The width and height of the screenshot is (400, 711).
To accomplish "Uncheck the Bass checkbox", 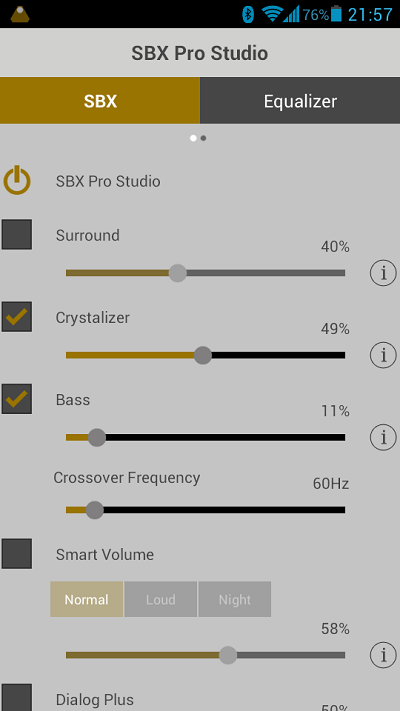I will pos(17,399).
